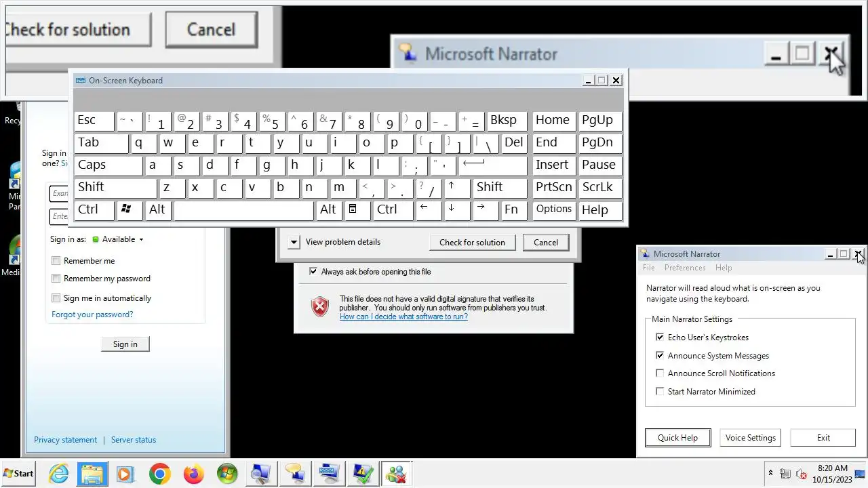Uncheck Always ask before opening this file
This screenshot has height=488, width=868.
click(313, 272)
